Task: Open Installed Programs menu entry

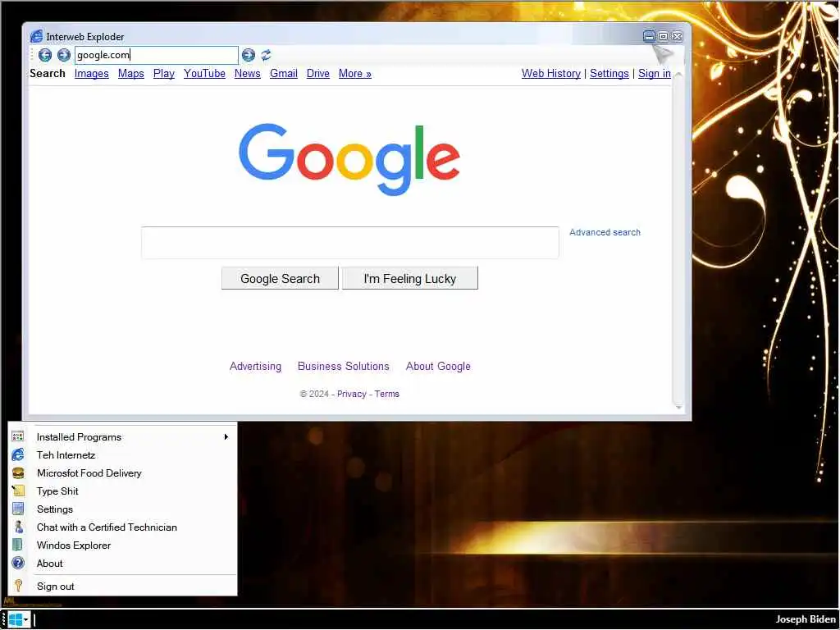Action: (x=123, y=436)
